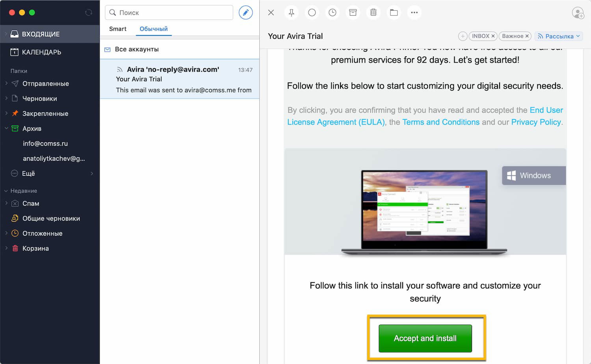Switch to the Обычный tab
The width and height of the screenshot is (591, 364).
[154, 29]
